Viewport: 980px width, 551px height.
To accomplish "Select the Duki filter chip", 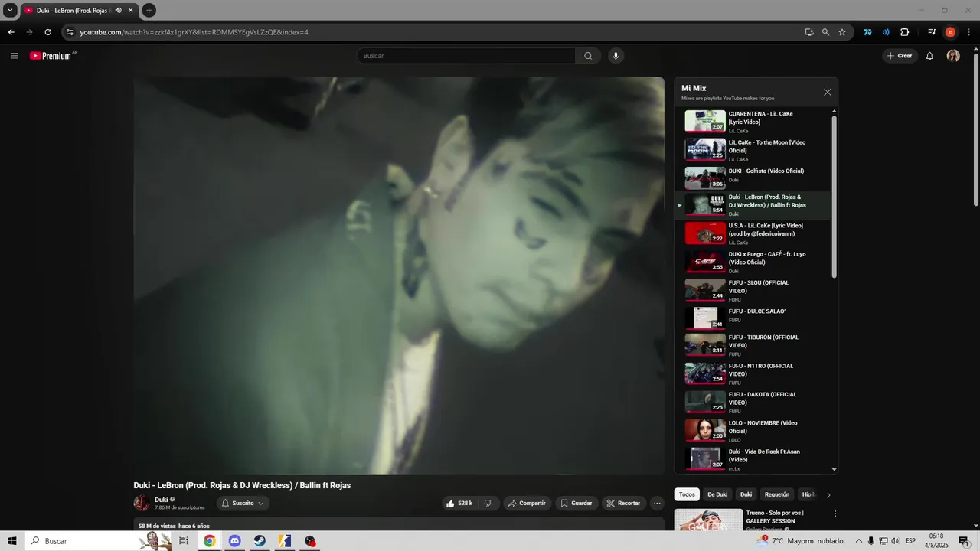I will click(x=746, y=494).
